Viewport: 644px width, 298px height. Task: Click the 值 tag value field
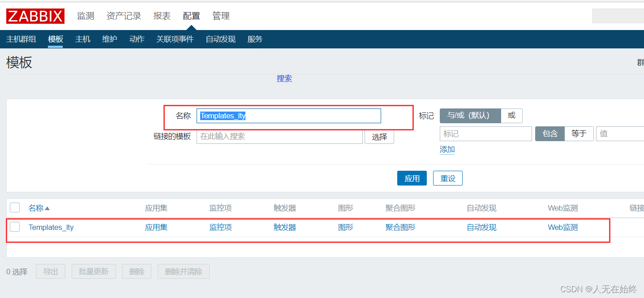tap(620, 134)
